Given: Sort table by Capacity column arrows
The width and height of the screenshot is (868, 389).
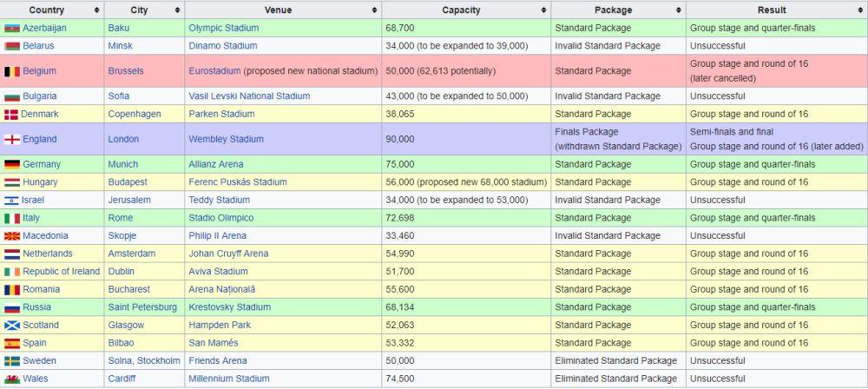Looking at the screenshot, I should 543,10.
